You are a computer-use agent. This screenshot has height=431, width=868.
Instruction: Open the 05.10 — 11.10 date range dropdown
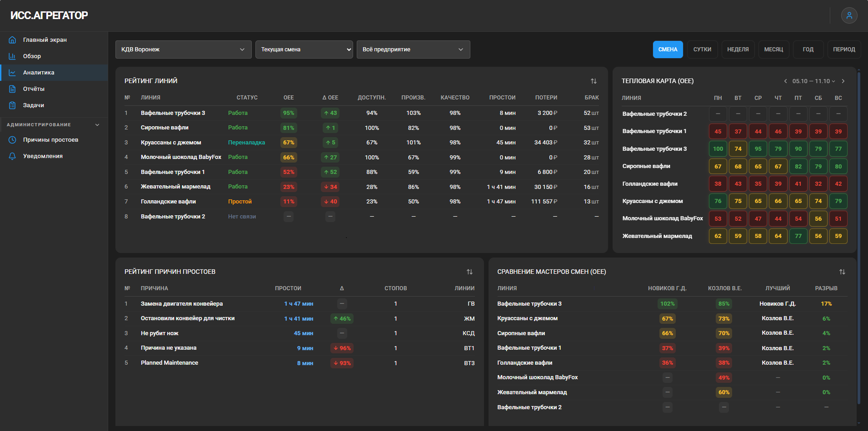[813, 81]
